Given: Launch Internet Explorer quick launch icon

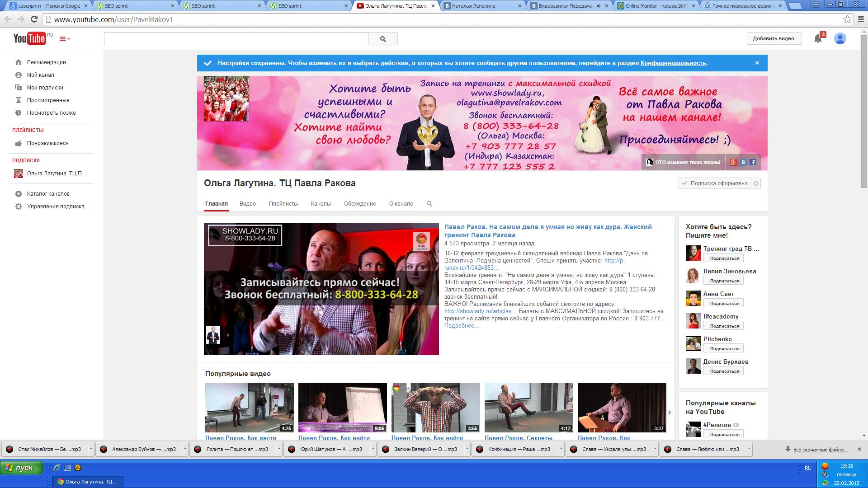Looking at the screenshot, I should pyautogui.click(x=57, y=468).
